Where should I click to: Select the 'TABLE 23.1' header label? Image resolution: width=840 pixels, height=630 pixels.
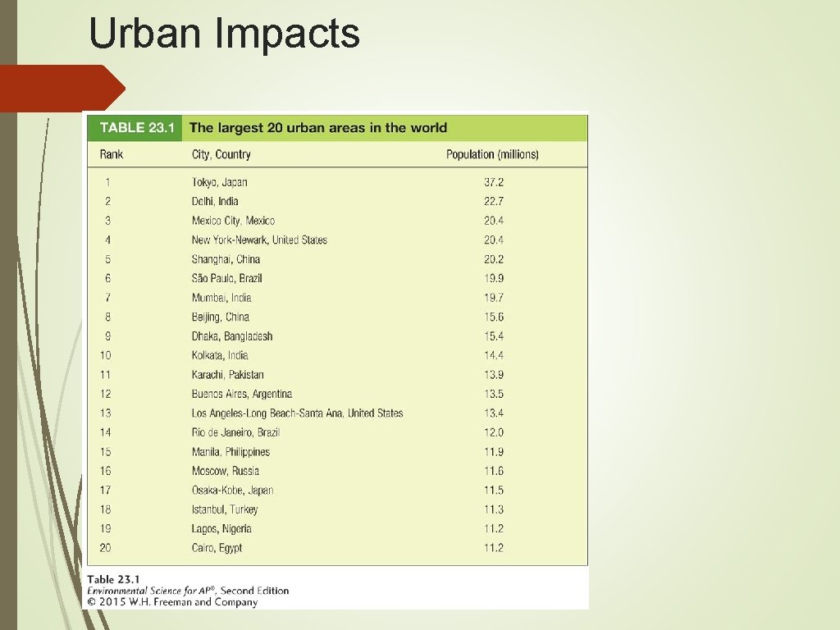tap(137, 127)
